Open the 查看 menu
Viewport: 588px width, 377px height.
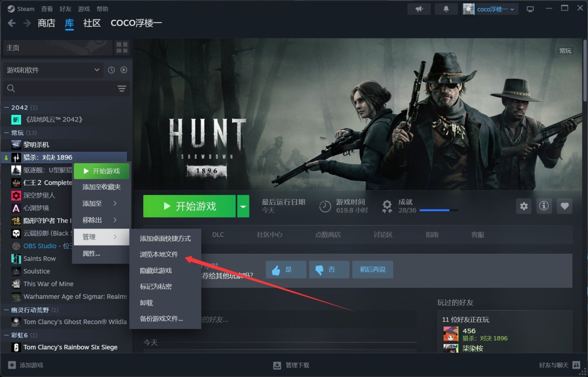pyautogui.click(x=47, y=9)
